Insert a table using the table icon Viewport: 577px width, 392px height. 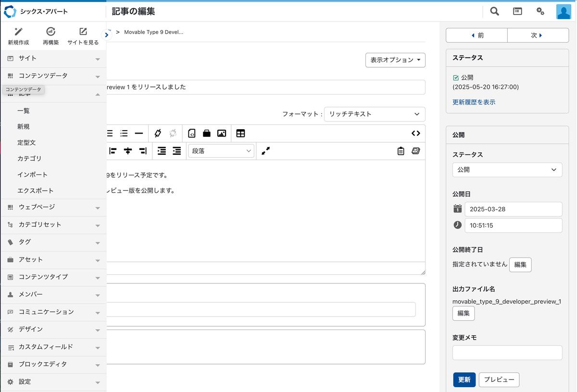tap(240, 134)
